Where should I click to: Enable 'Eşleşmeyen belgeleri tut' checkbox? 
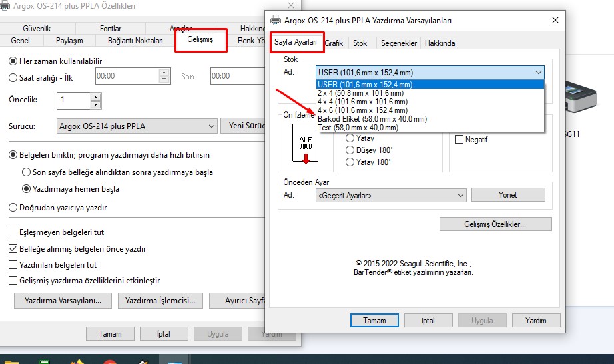pyautogui.click(x=13, y=232)
